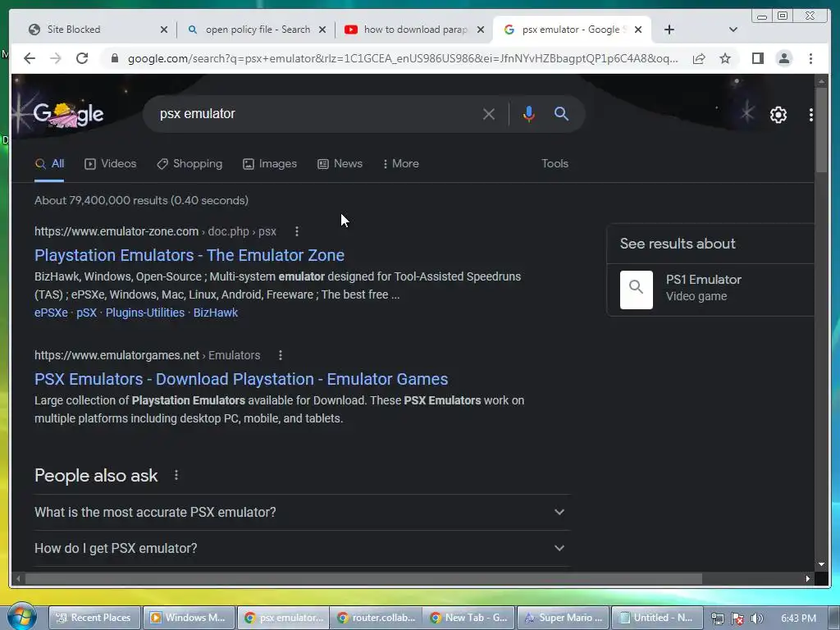The width and height of the screenshot is (840, 630).
Task: Go back to the previous page
Action: click(30, 58)
